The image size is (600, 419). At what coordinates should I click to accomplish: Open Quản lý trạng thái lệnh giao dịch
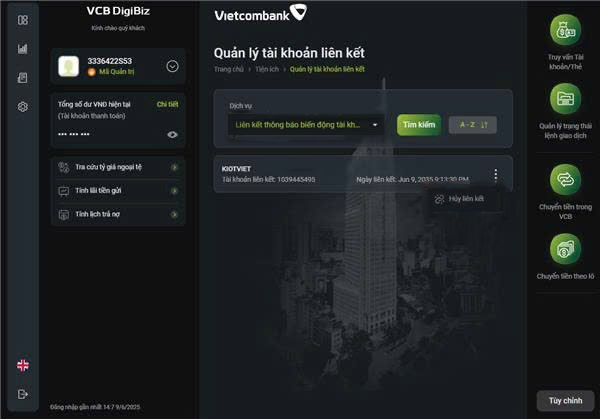point(565,111)
